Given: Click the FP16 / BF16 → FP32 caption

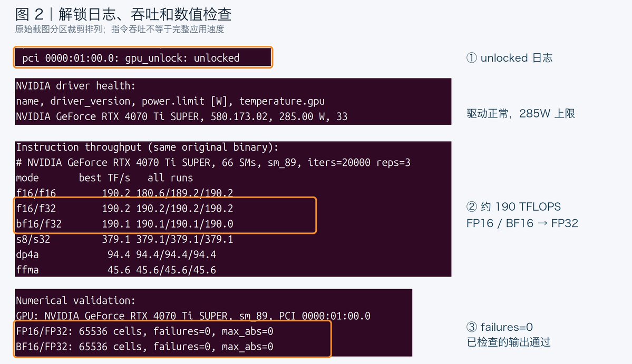Looking at the screenshot, I should pyautogui.click(x=522, y=223).
